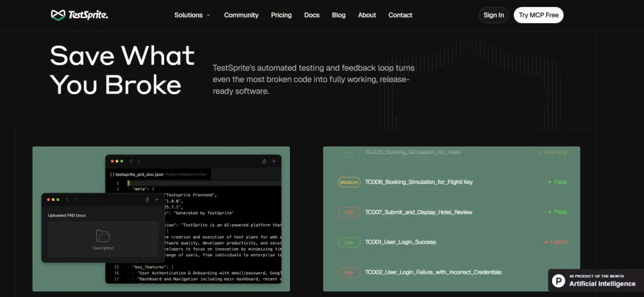
Task: Open the Docs link in the navigation
Action: tap(311, 15)
